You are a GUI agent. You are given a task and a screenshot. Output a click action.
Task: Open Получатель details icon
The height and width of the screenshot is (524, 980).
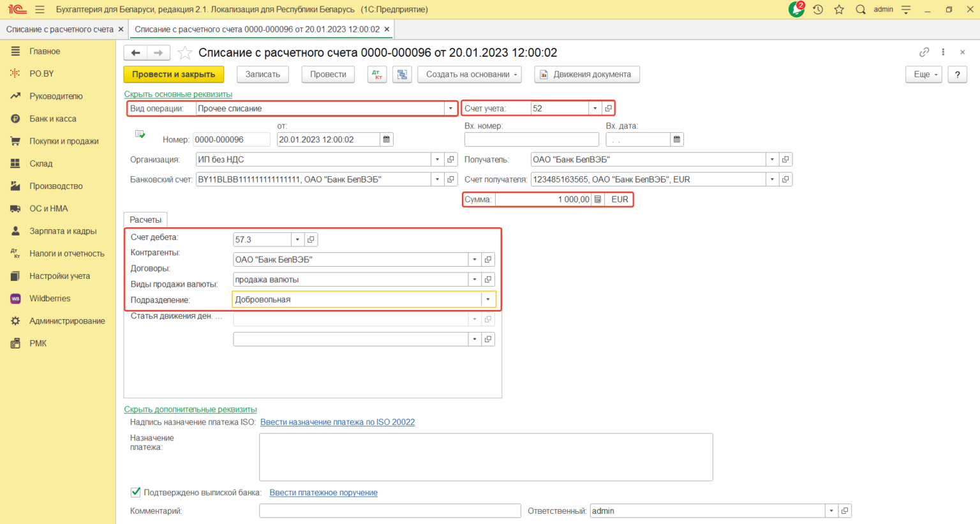tap(785, 160)
